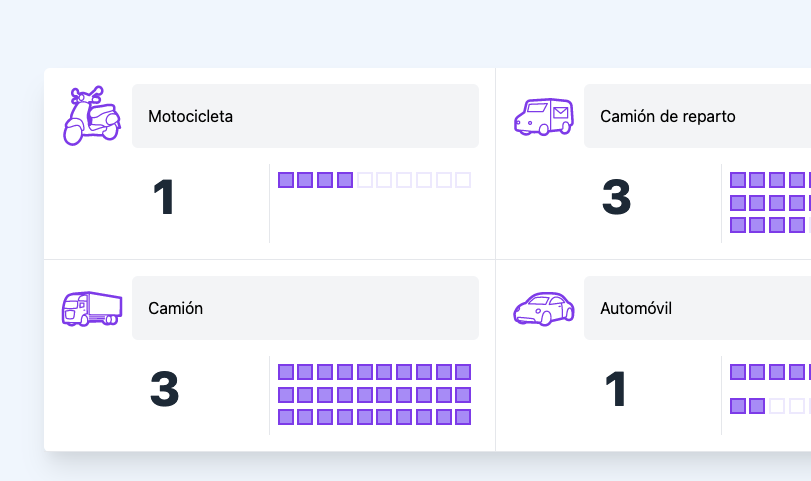Click the car icon
The height and width of the screenshot is (481, 811).
[x=544, y=308]
